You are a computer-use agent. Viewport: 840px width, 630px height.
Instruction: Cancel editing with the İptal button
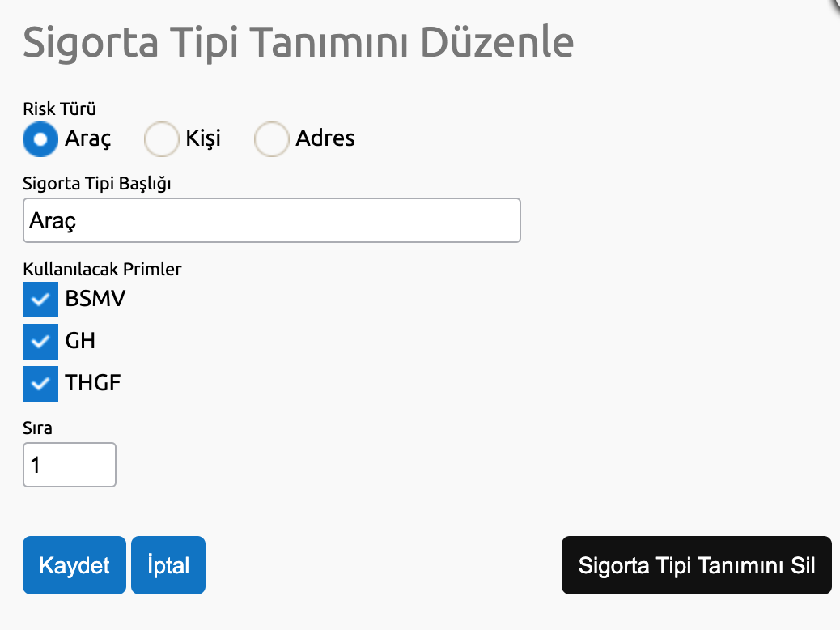click(168, 565)
